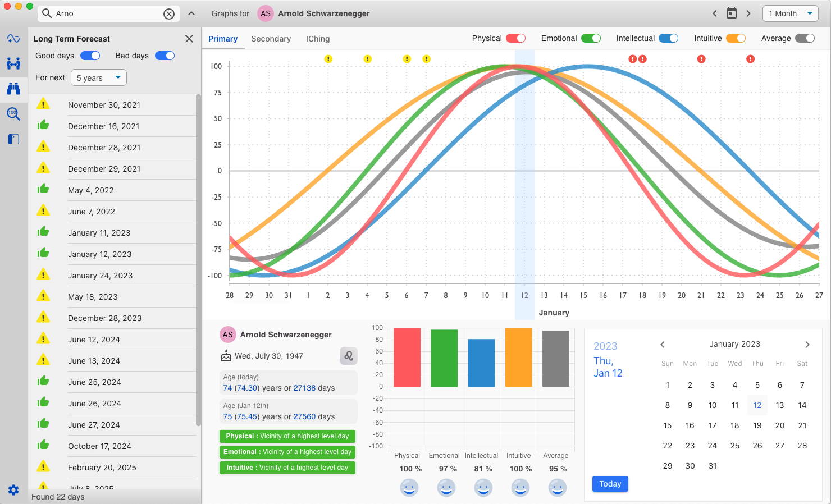Screen dimensions: 831x504
Task: Click the 2023 year selector in calendar
Action: (x=605, y=346)
